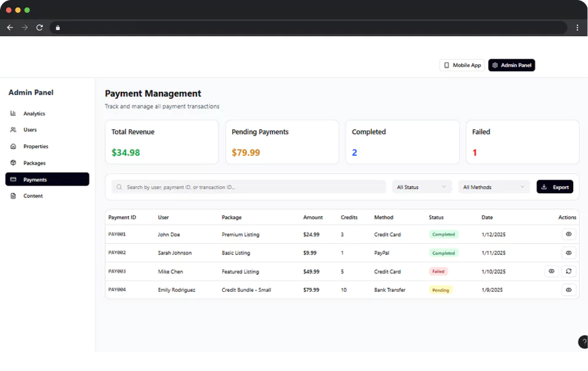The width and height of the screenshot is (588, 371).
Task: Switch to the Mobile App view
Action: (462, 65)
